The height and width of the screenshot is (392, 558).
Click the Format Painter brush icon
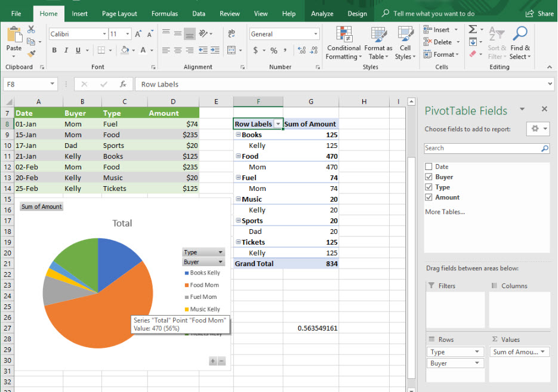click(x=32, y=54)
